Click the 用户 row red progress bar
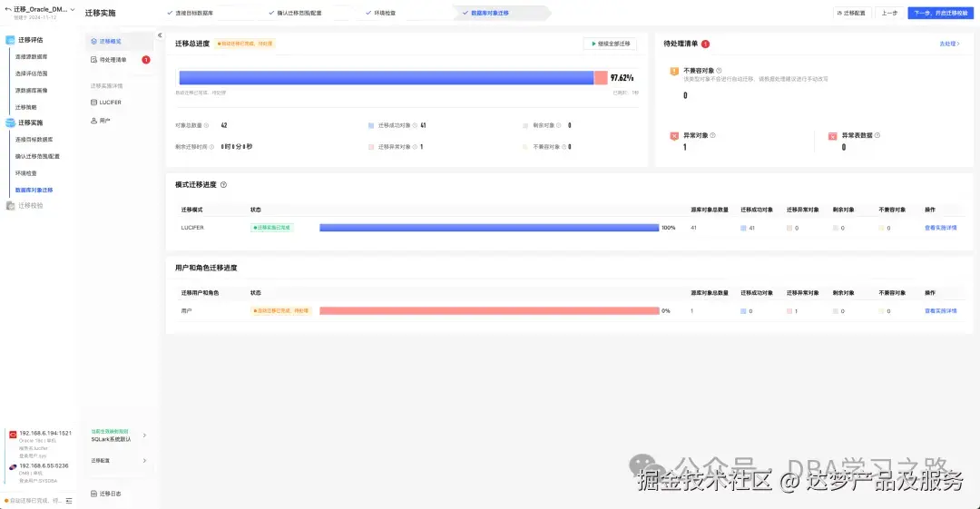The image size is (980, 509). (489, 311)
